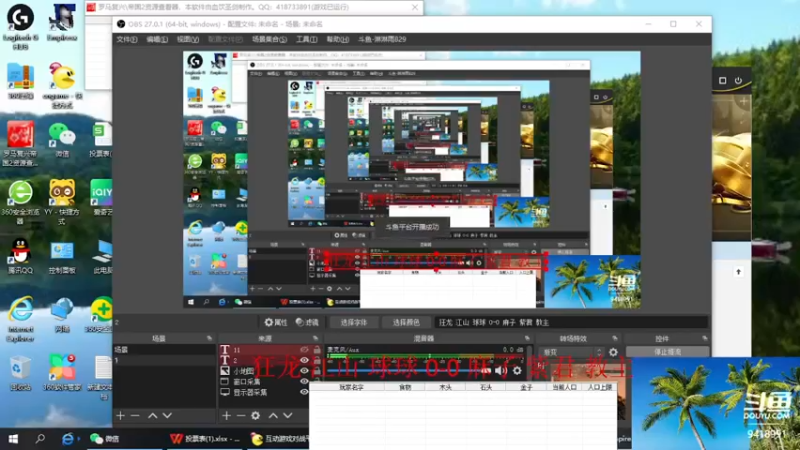Viewport: 800px width, 450px height.
Task: Toggle the lock on source 2
Action: [317, 360]
